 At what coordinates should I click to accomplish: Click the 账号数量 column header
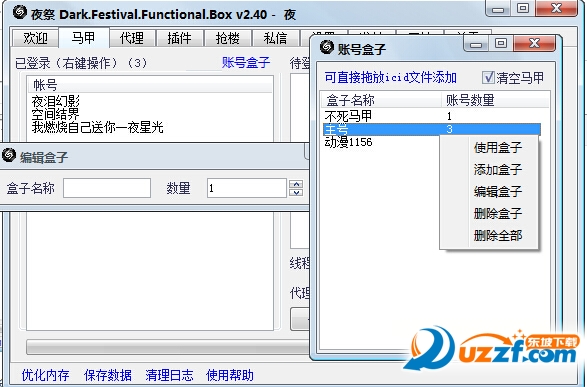pyautogui.click(x=495, y=100)
